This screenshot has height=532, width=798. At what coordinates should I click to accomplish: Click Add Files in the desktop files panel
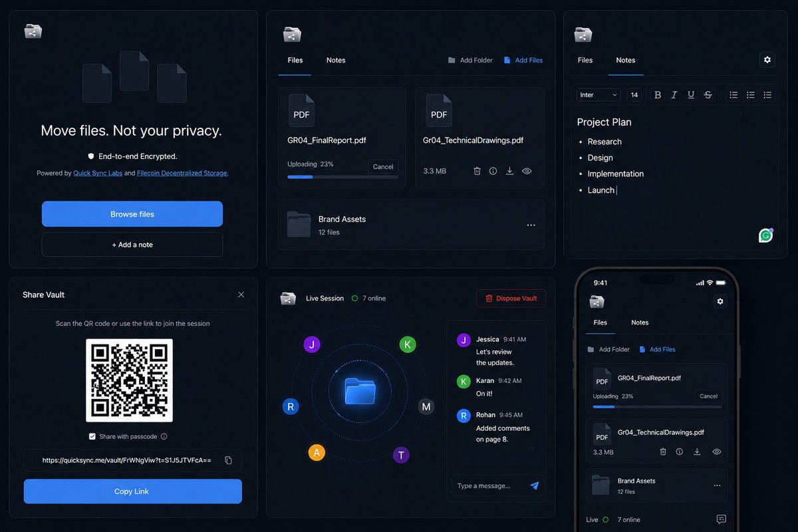pos(523,60)
